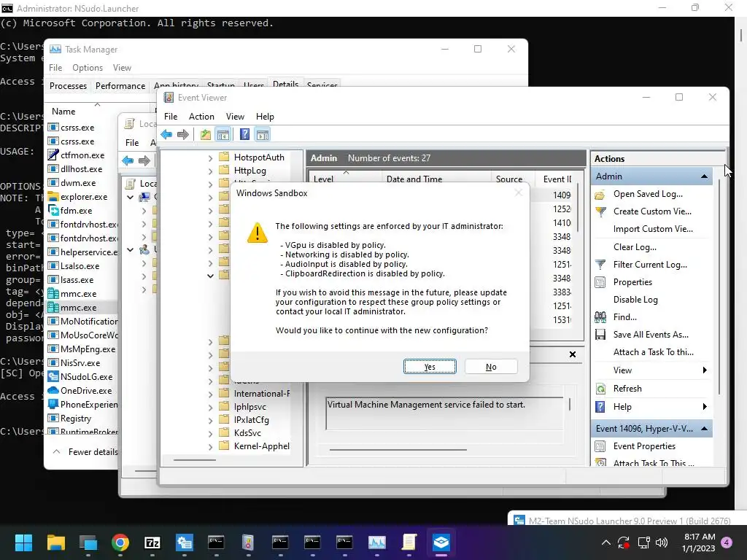Select mmc.exe highlighted row in Task Manager
Image resolution: width=747 pixels, height=560 pixels.
(82, 308)
